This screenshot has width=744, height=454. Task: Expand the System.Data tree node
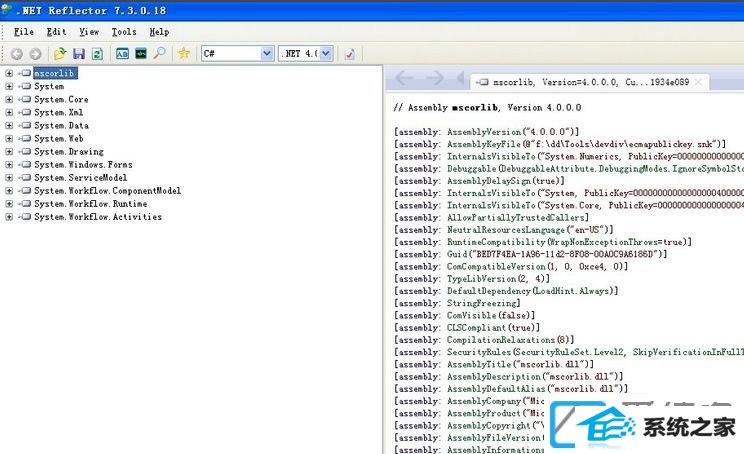9,125
